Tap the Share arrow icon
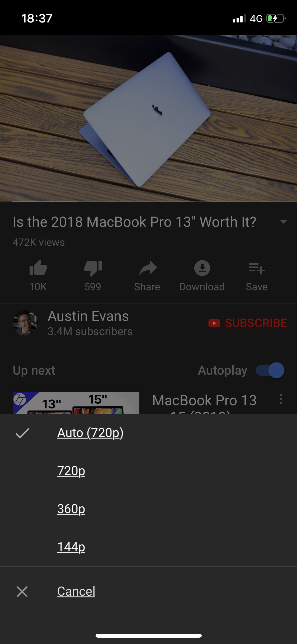 point(148,268)
